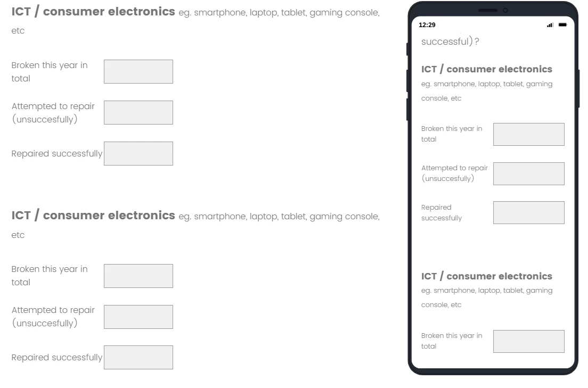
Task: Click the front camera dot on phone frame
Action: coord(505,11)
